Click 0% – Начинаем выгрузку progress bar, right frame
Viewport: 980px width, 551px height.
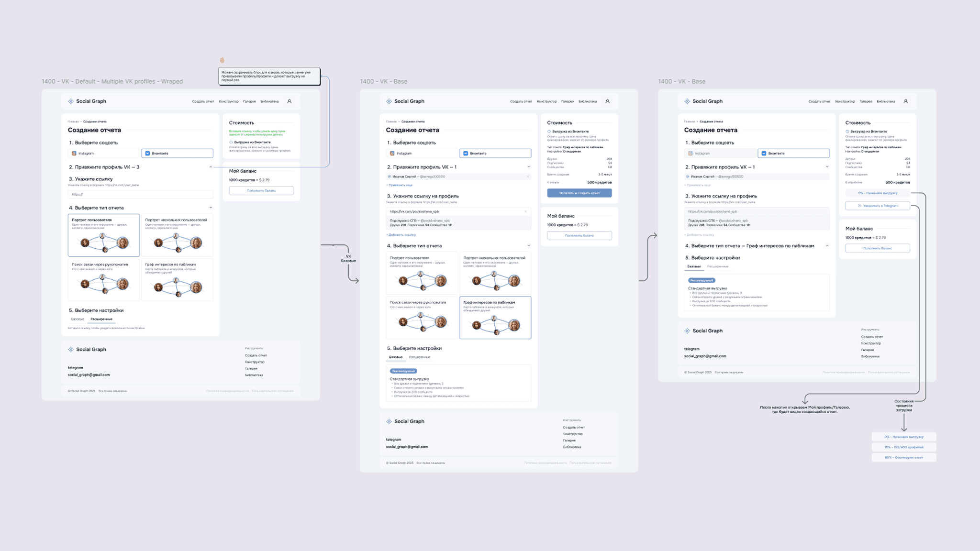pyautogui.click(x=877, y=193)
